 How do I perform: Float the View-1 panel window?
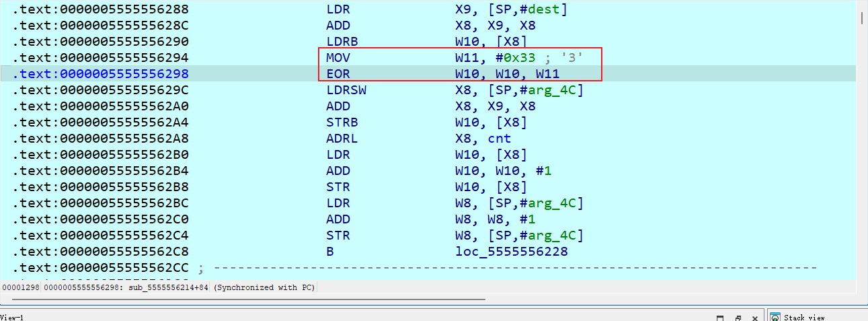pyautogui.click(x=738, y=318)
